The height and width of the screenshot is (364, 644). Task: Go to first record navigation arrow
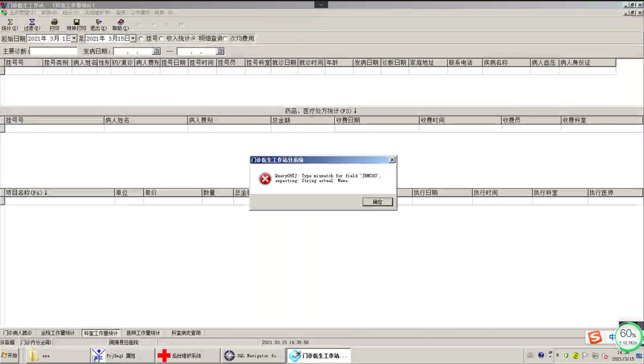coord(139,25)
